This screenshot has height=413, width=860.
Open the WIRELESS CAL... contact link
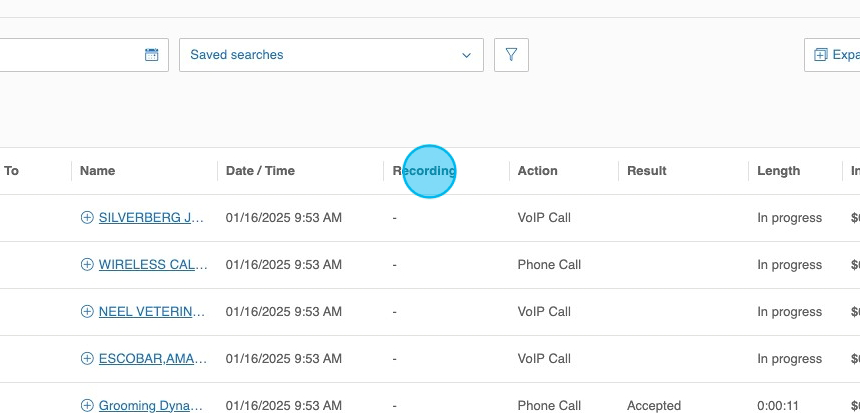153,265
